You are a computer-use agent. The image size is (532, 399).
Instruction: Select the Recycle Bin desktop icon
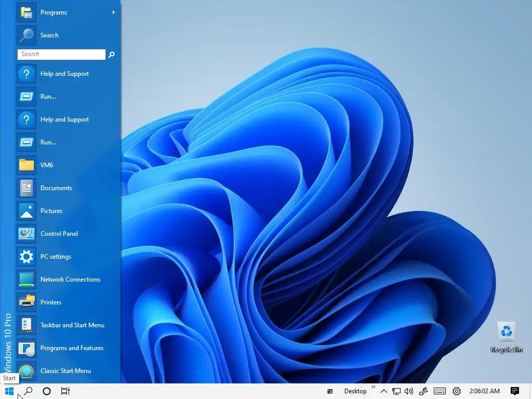(x=506, y=337)
